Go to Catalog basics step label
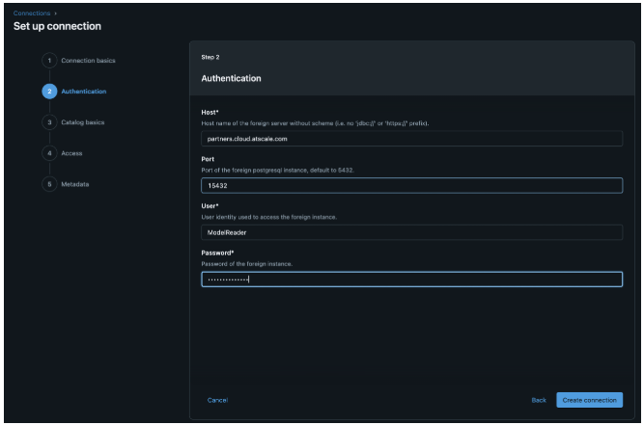644x425 pixels. tap(83, 122)
